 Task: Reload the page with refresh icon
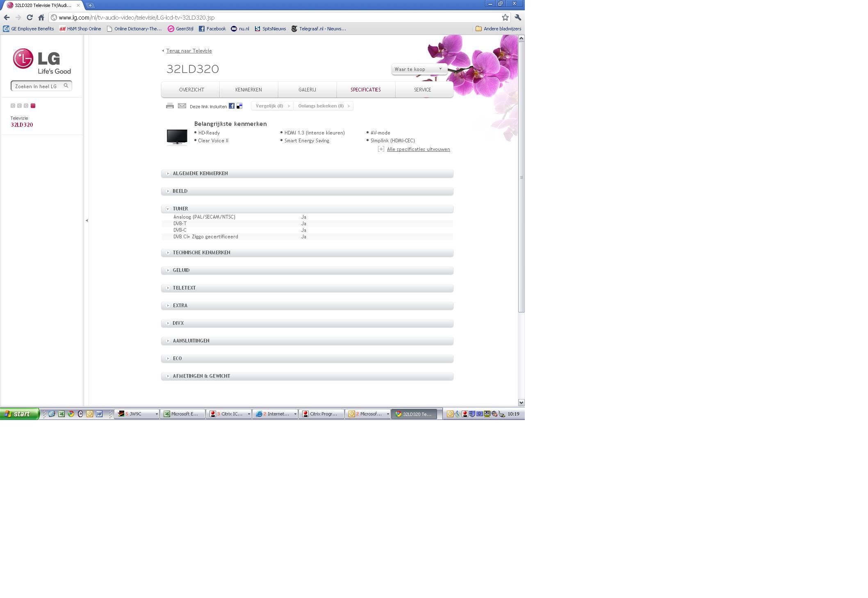pos(30,18)
